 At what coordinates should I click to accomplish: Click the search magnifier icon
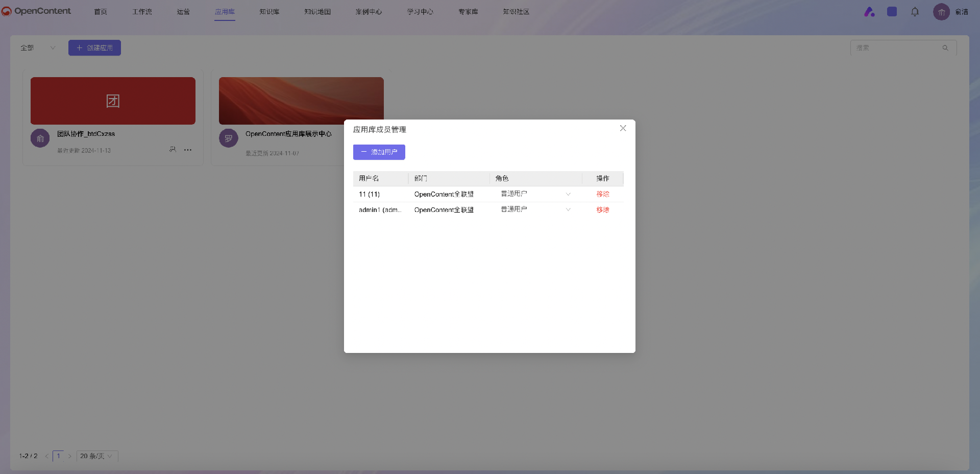point(945,48)
